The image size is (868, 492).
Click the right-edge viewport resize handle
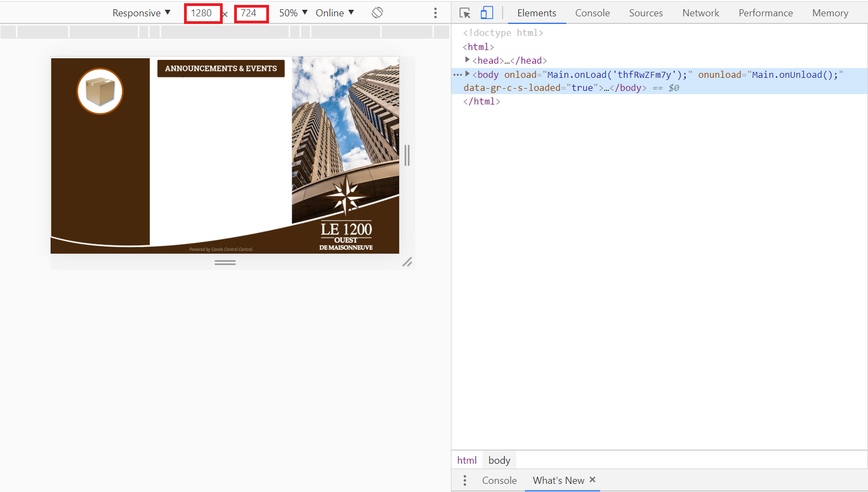point(407,156)
